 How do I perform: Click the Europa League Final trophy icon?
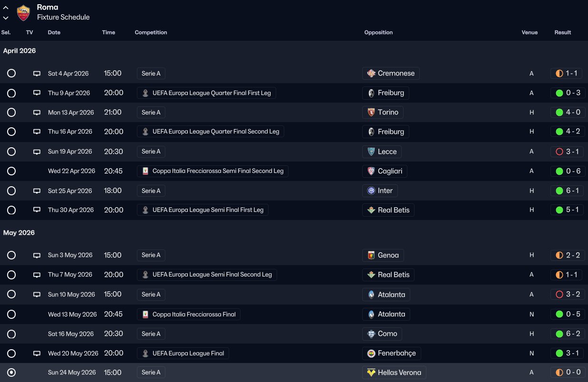(x=145, y=353)
